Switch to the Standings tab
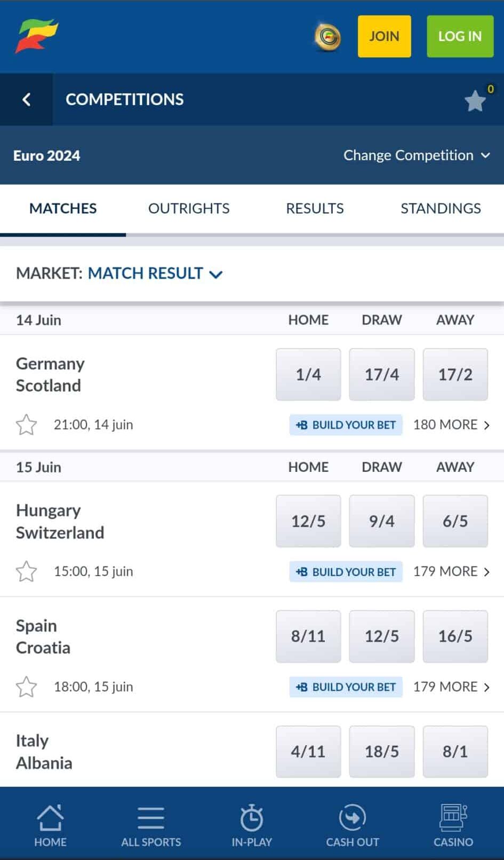 point(441,208)
